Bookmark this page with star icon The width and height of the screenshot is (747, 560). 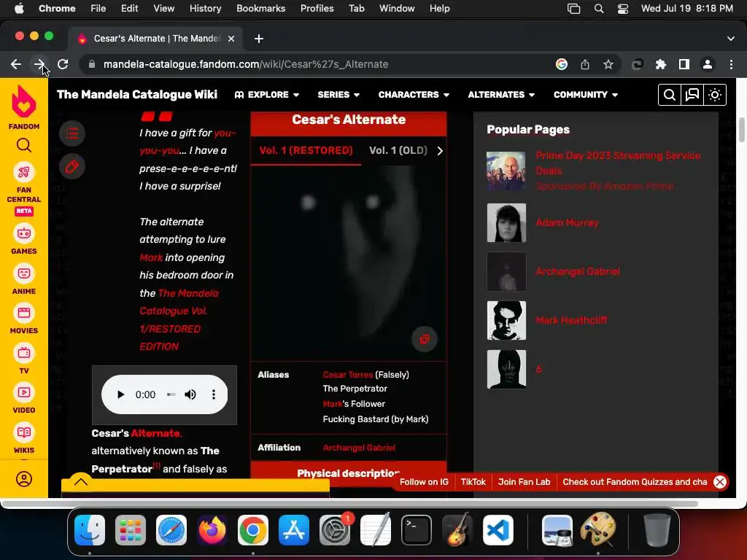(x=608, y=64)
